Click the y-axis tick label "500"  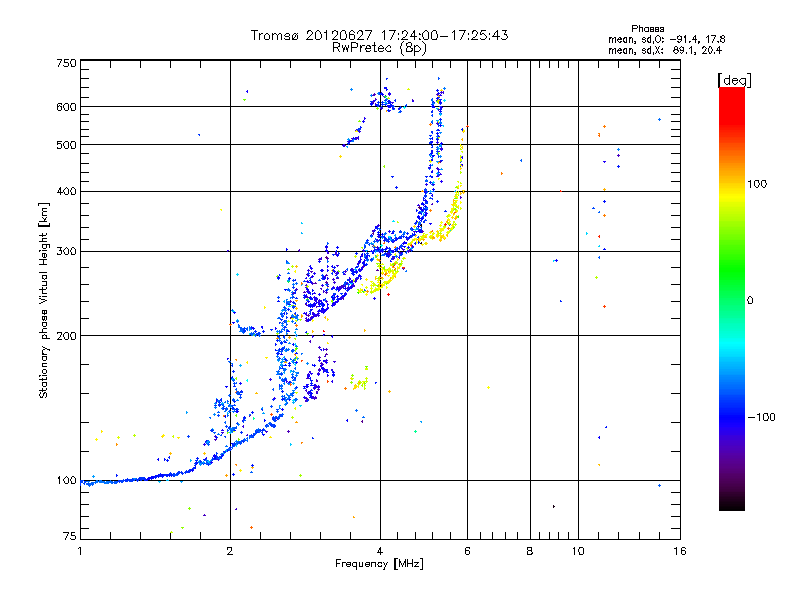pyautogui.click(x=66, y=145)
